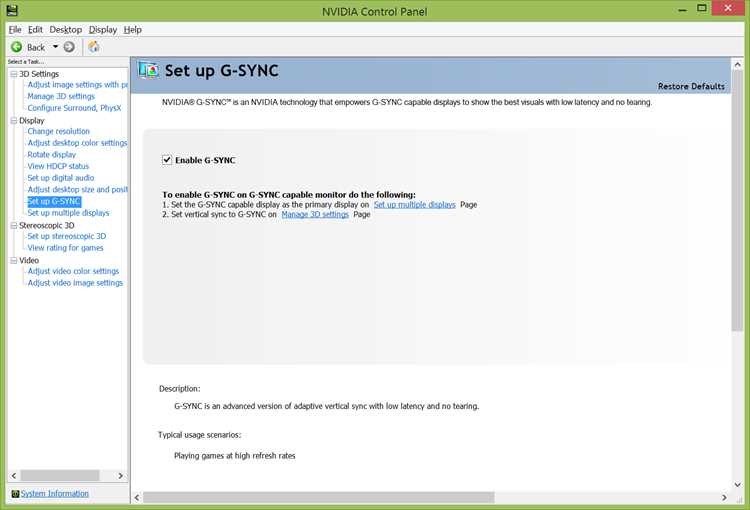Select Rotate display
The width and height of the screenshot is (750, 510).
click(x=51, y=155)
